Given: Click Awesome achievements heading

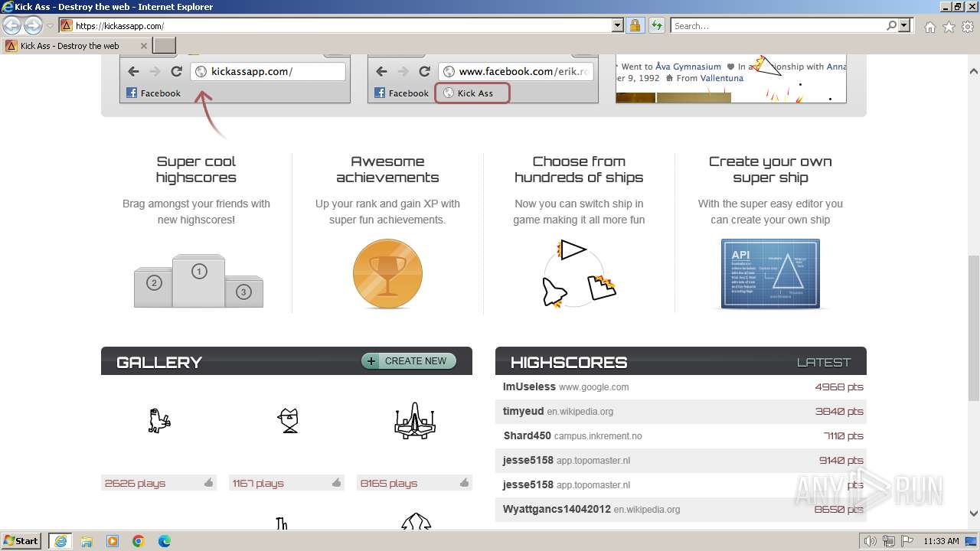Looking at the screenshot, I should [x=387, y=169].
